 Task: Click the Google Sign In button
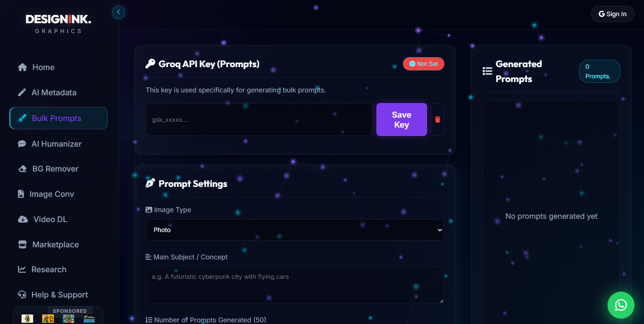click(613, 14)
